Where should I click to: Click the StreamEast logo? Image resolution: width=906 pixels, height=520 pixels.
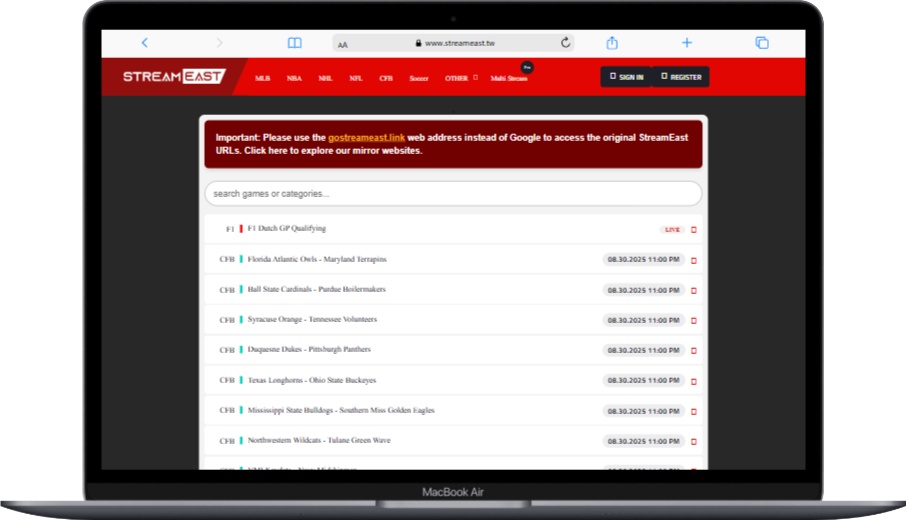coord(174,76)
